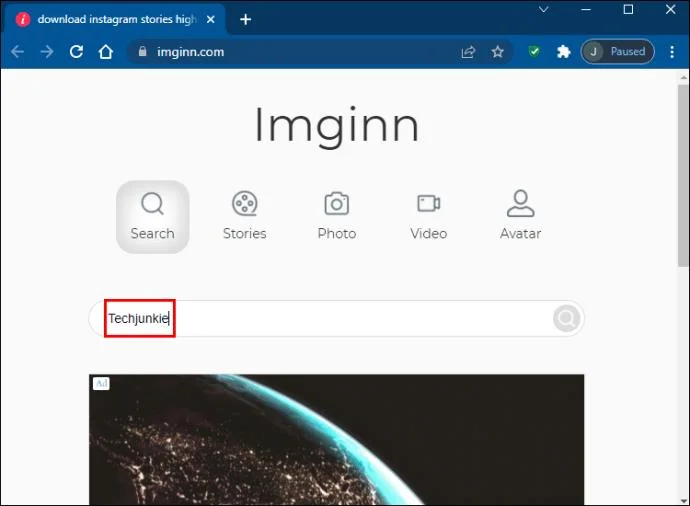690x506 pixels.
Task: Open the Chrome three-dot menu
Action: (x=672, y=52)
